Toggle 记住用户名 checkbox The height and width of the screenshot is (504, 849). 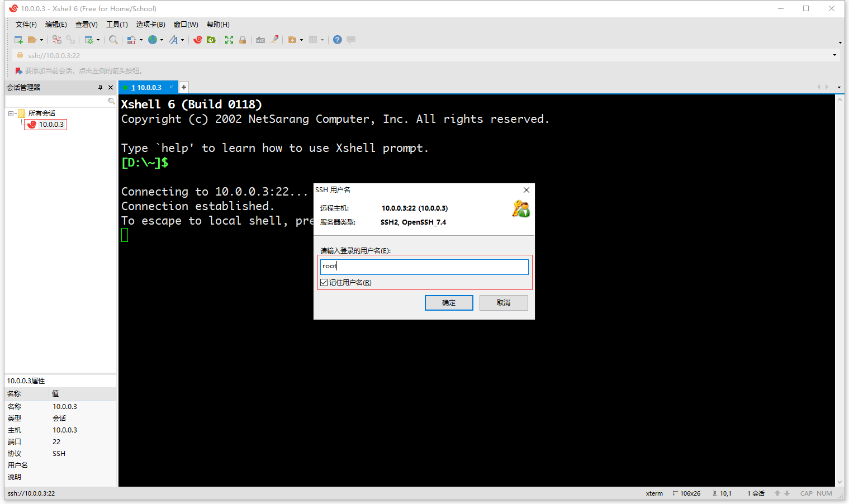(x=324, y=283)
